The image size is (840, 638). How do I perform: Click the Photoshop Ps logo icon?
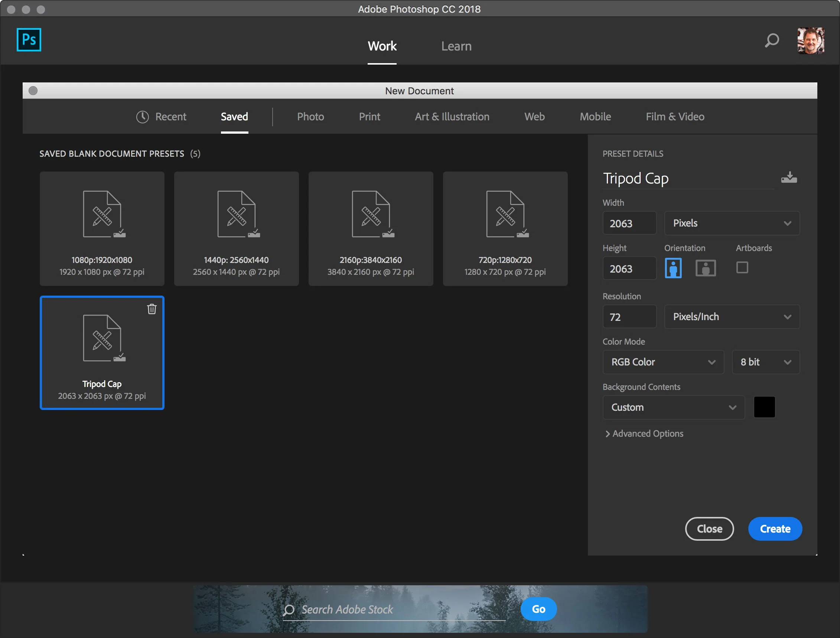click(x=29, y=40)
